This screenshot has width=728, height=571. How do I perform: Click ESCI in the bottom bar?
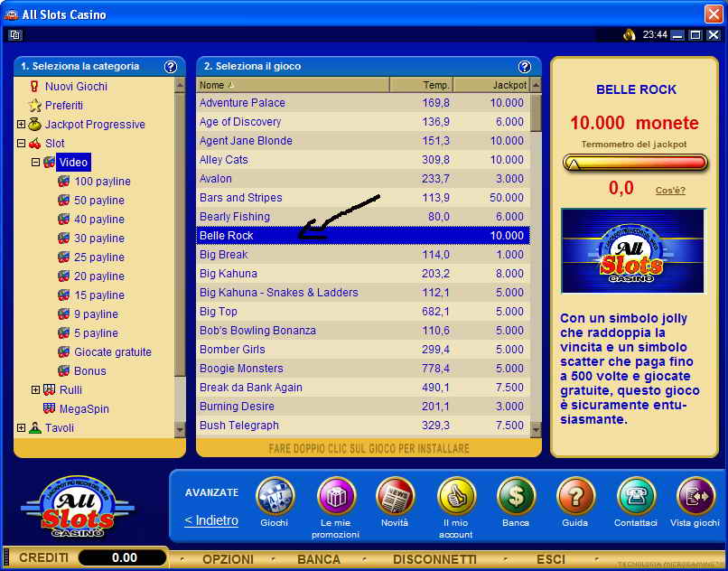pos(551,559)
